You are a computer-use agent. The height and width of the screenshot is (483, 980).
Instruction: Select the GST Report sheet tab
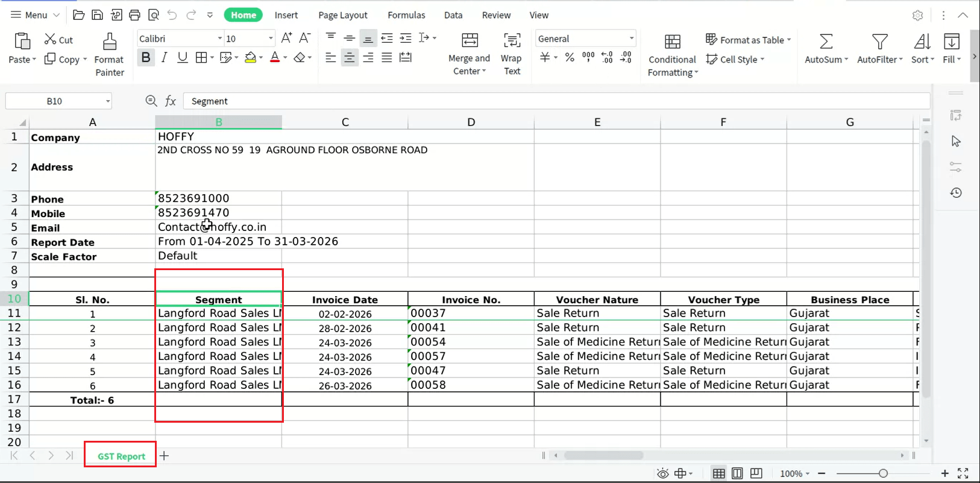[x=121, y=456]
